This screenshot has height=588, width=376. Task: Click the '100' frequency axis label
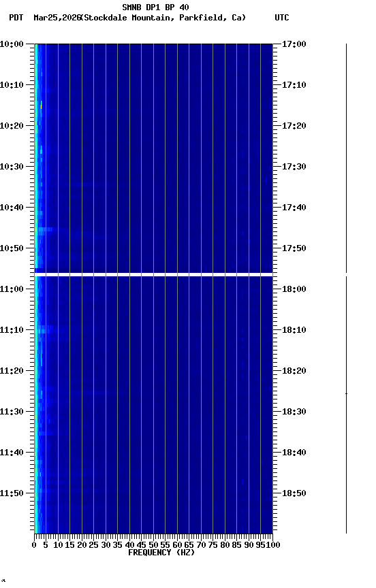click(273, 545)
